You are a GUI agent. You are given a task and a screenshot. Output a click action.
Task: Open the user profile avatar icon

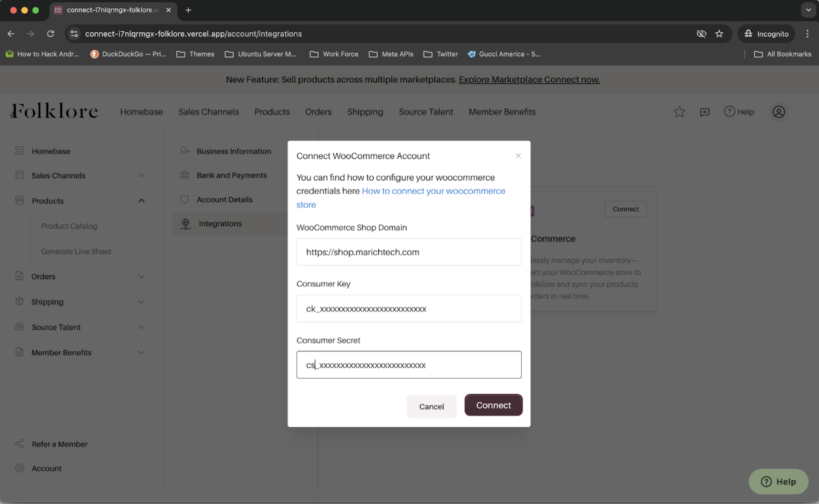pyautogui.click(x=779, y=112)
